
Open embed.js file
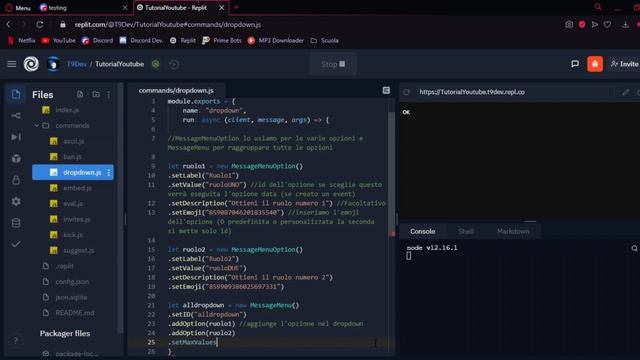pos(77,188)
